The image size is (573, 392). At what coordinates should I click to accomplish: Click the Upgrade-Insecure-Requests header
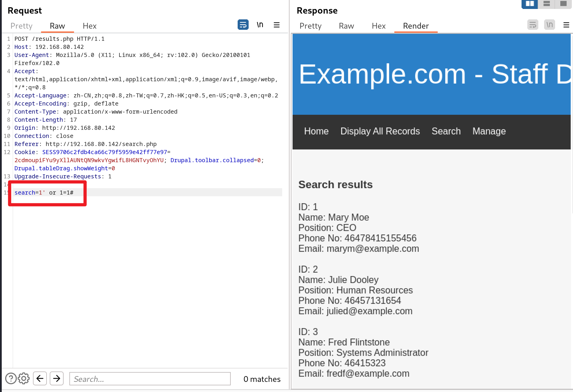coord(63,176)
